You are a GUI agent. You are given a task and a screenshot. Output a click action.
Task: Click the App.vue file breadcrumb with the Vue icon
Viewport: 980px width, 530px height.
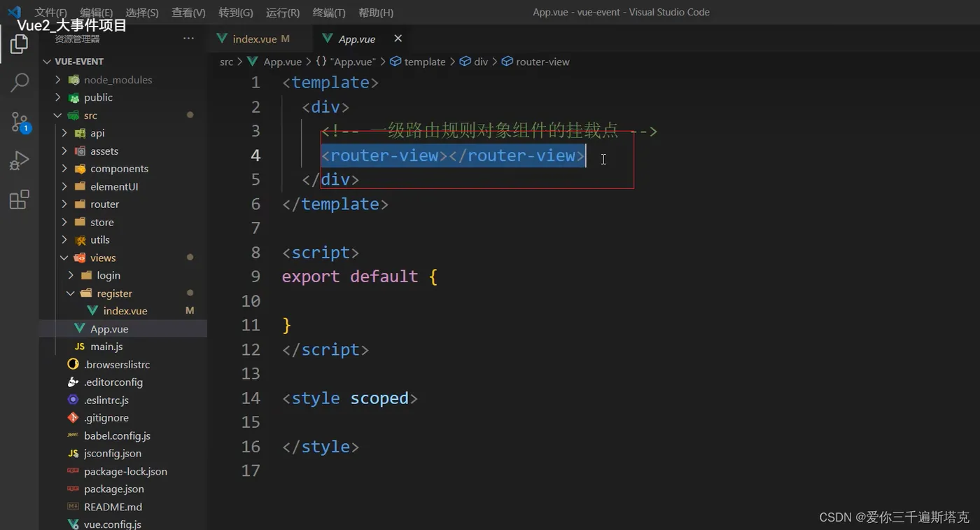click(275, 62)
